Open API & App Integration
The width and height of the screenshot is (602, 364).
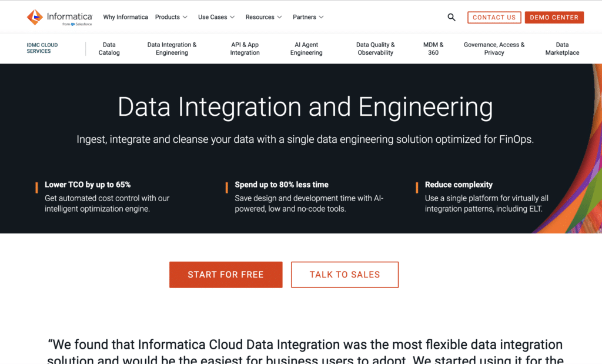[x=245, y=48]
